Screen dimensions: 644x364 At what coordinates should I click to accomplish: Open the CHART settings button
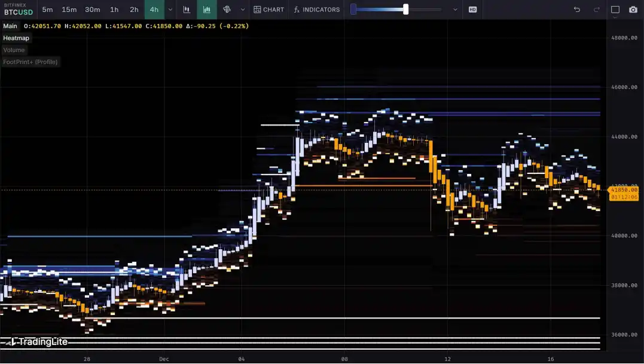269,10
